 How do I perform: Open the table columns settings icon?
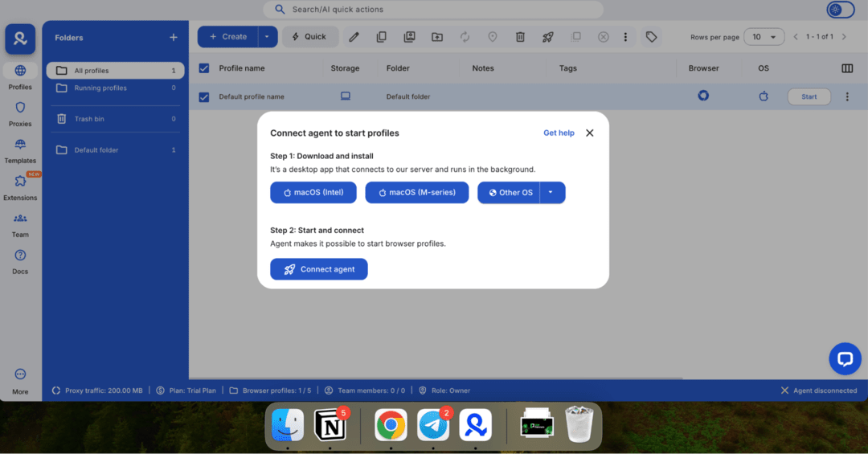[x=847, y=68]
